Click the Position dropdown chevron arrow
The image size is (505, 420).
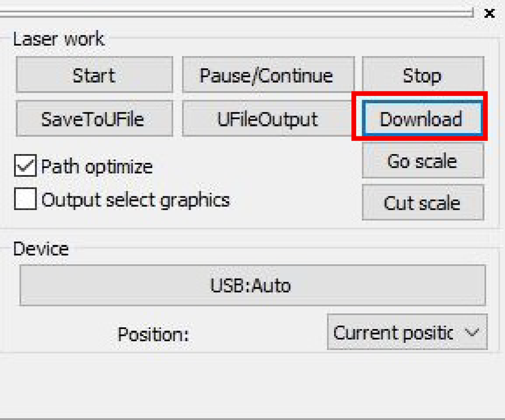pyautogui.click(x=472, y=332)
